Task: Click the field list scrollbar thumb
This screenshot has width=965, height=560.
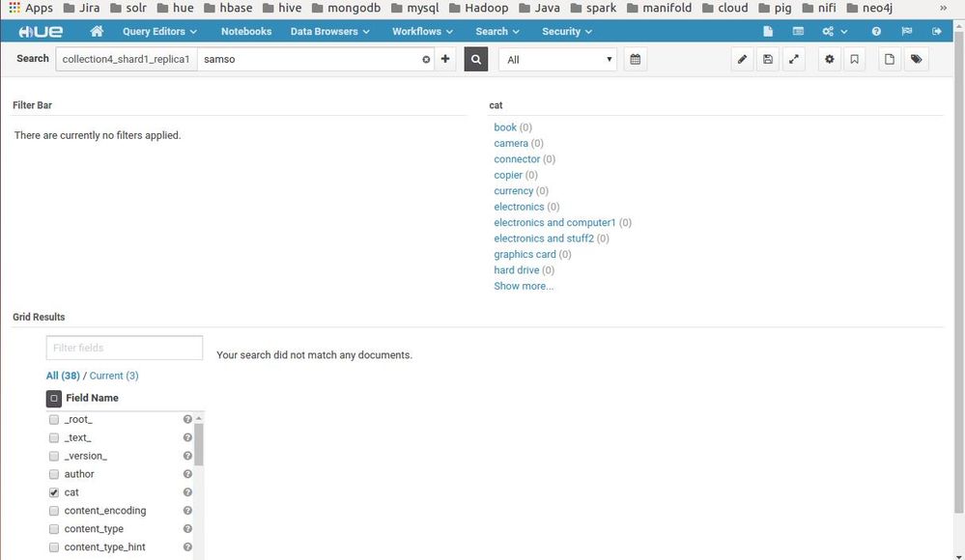Action: [199, 444]
